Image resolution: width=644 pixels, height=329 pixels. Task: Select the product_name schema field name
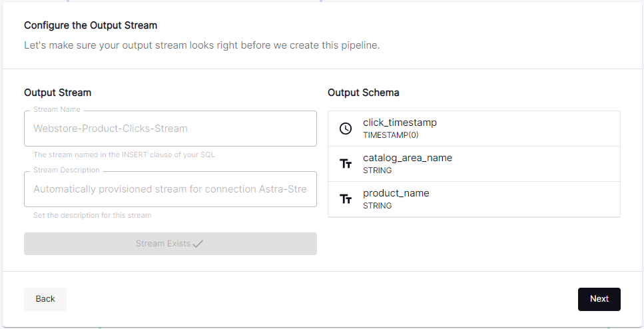coord(396,193)
